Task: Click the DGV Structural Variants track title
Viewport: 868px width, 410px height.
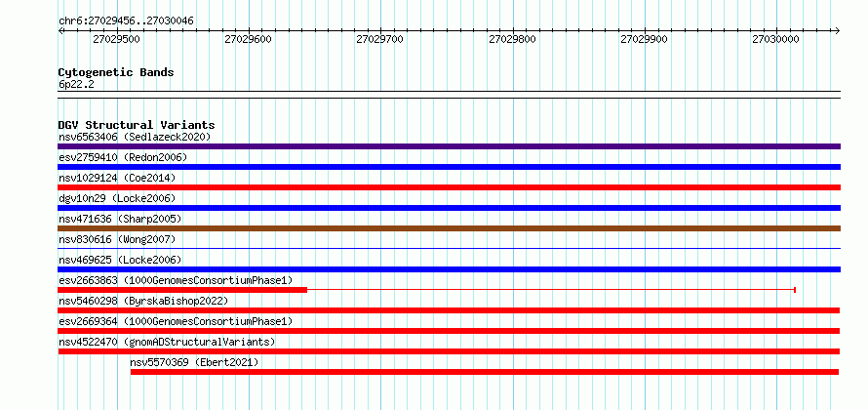Action: click(137, 125)
